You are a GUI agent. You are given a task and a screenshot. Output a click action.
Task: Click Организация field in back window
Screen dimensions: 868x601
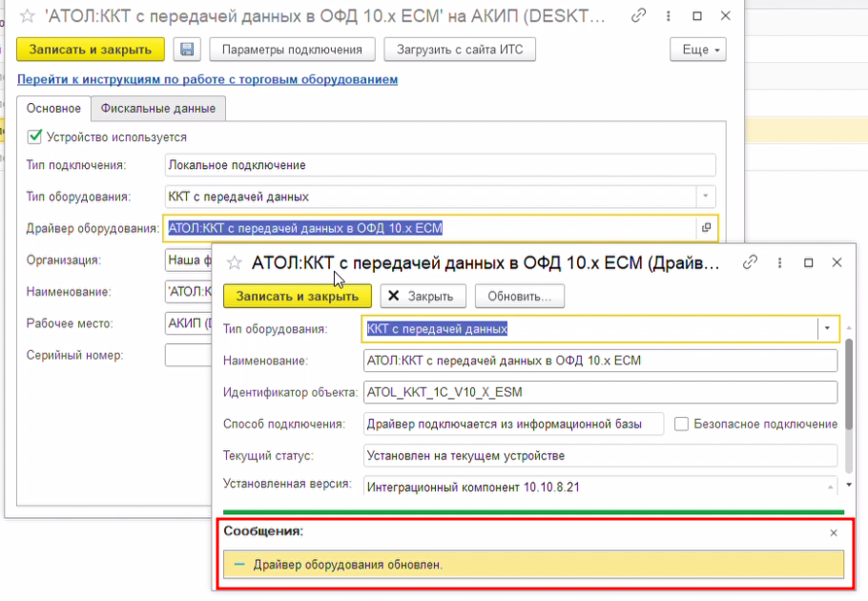point(188,259)
